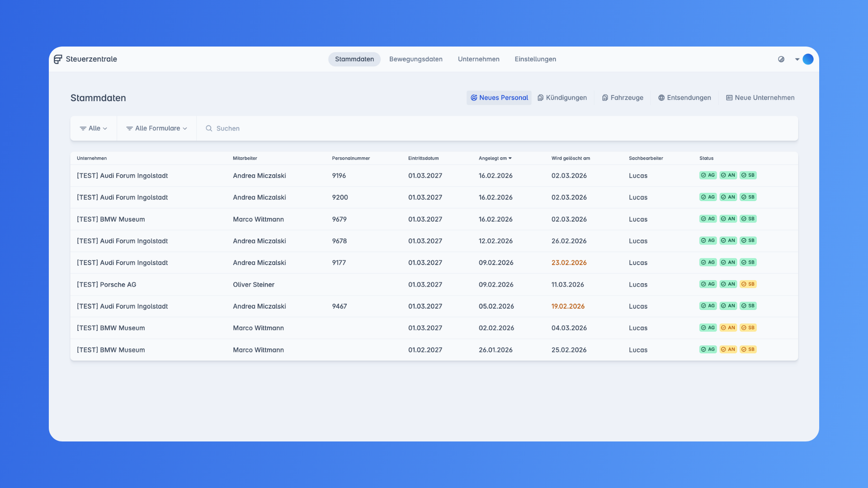
Task: Click the green AG badge in first row
Action: (708, 175)
